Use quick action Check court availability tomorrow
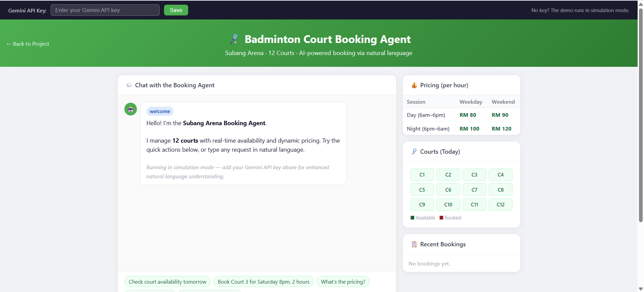 (x=167, y=282)
